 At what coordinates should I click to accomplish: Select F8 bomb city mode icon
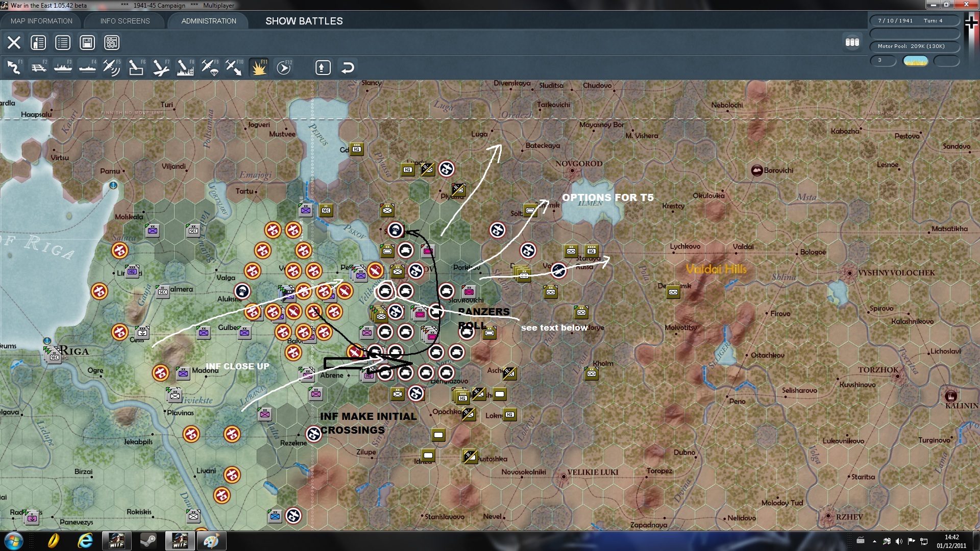[x=185, y=67]
